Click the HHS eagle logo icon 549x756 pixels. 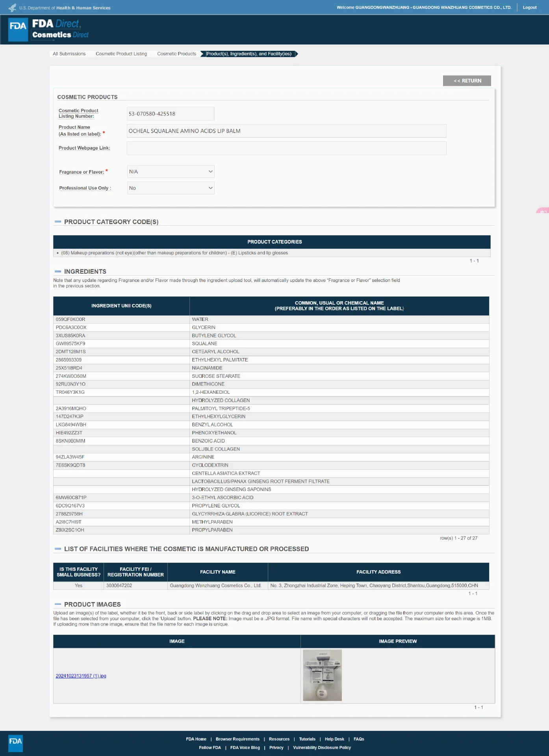[x=12, y=7]
